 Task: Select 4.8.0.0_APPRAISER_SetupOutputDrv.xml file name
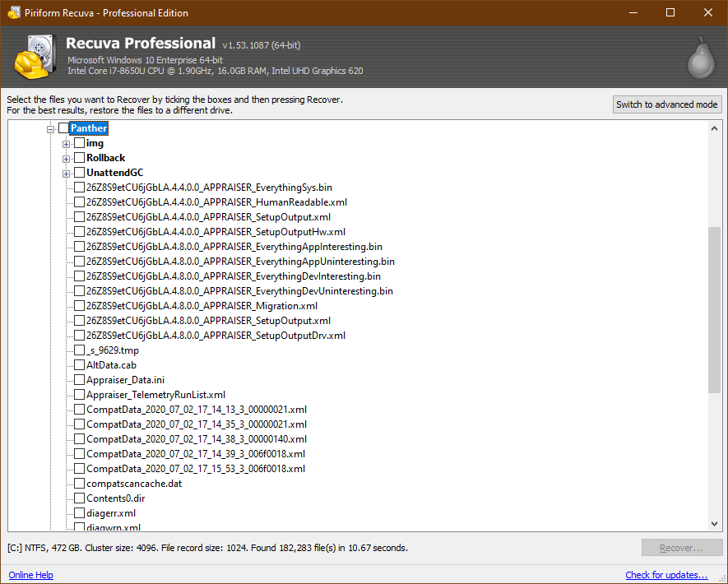[216, 336]
